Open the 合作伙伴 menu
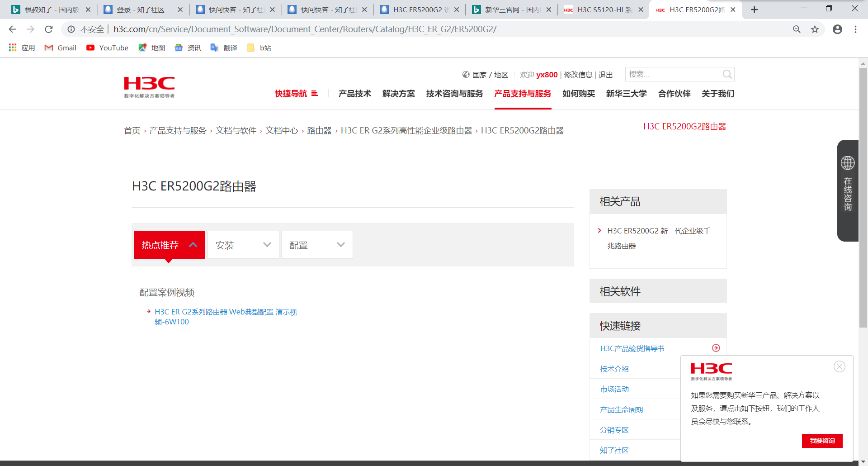This screenshot has width=868, height=466. tap(675, 94)
